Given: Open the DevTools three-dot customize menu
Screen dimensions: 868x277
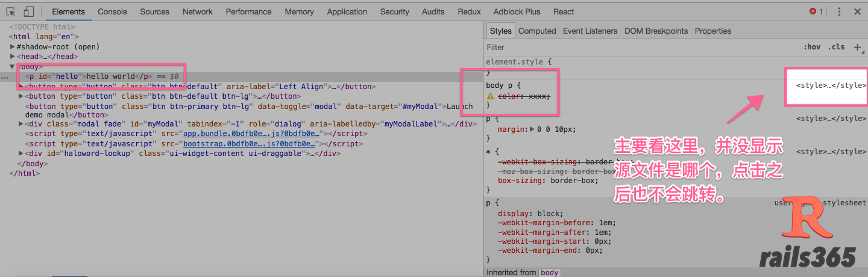Looking at the screenshot, I should 839,11.
